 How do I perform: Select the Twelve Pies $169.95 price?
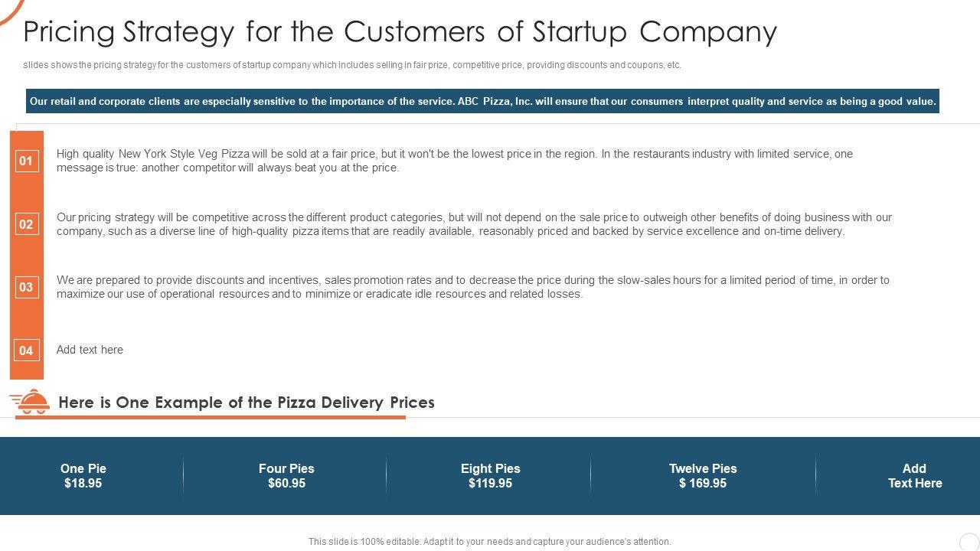pyautogui.click(x=702, y=476)
